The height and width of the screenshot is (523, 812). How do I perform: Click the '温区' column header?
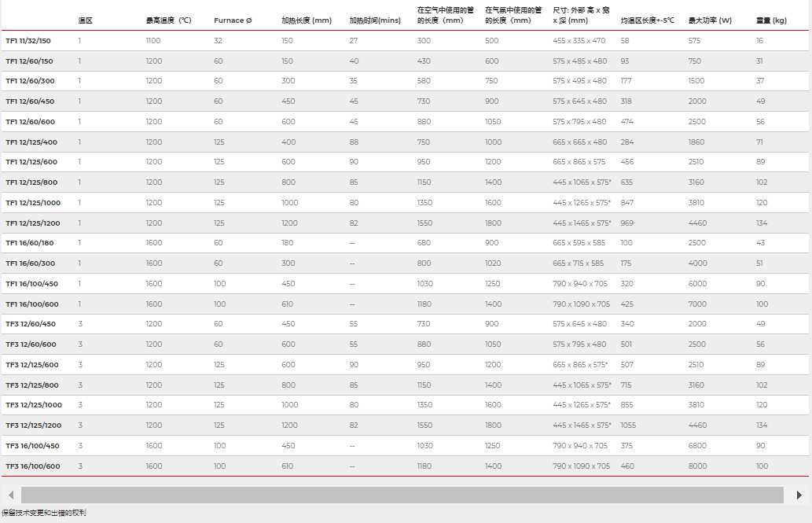pos(86,20)
